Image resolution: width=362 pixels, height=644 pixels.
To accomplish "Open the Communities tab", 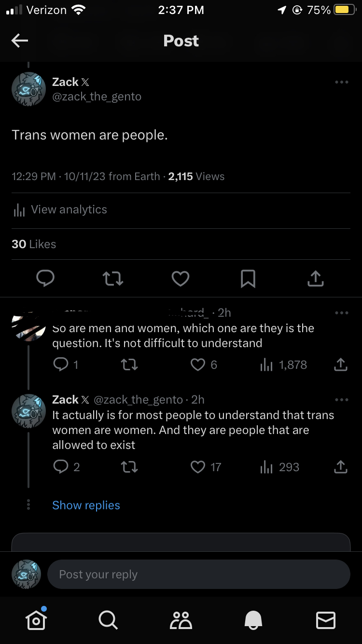I will [181, 620].
